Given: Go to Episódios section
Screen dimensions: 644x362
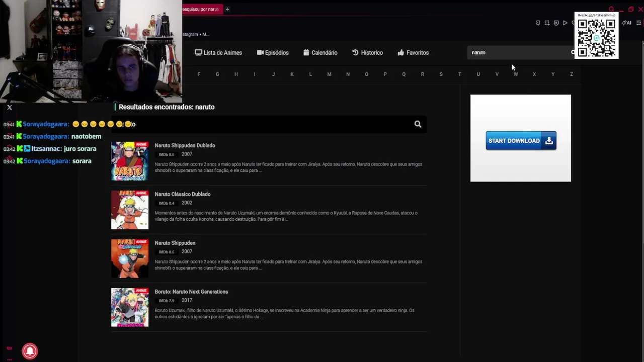Looking at the screenshot, I should [273, 53].
